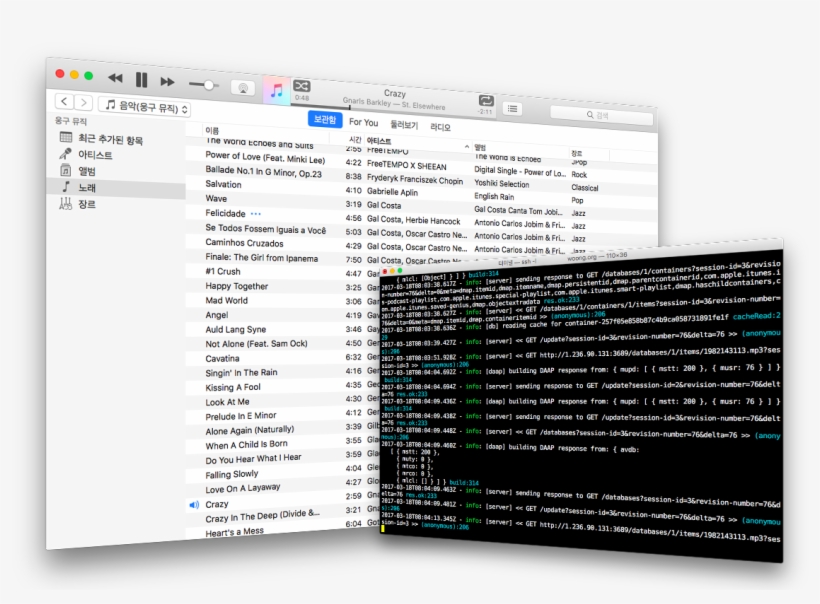Select the song Caminhos Cruzados
This screenshot has width=820, height=604.
coord(244,243)
